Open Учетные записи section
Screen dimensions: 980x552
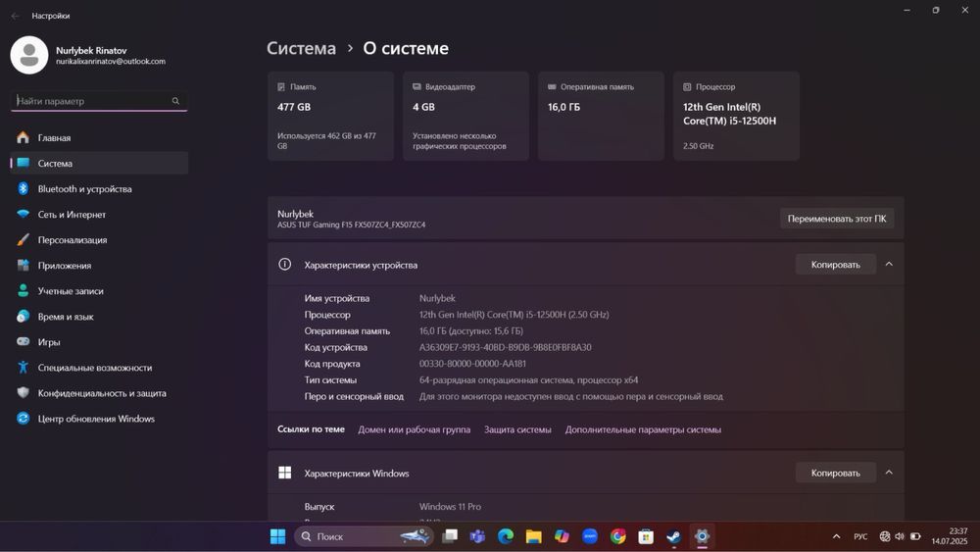[x=99, y=291]
